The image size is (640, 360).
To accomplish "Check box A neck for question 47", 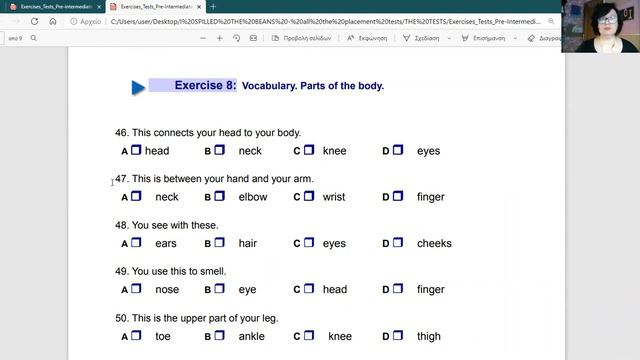I will (x=136, y=196).
